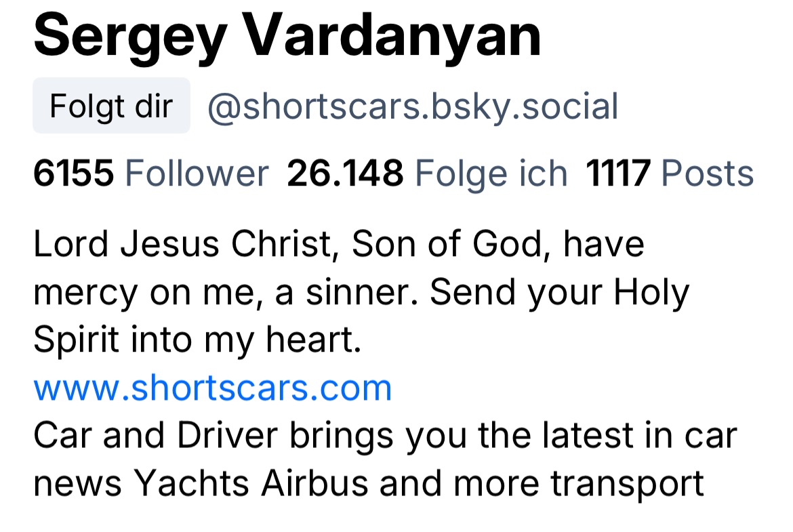Image resolution: width=793 pixels, height=532 pixels.
Task: View the 26.148 Folge ich list
Action: click(x=427, y=173)
